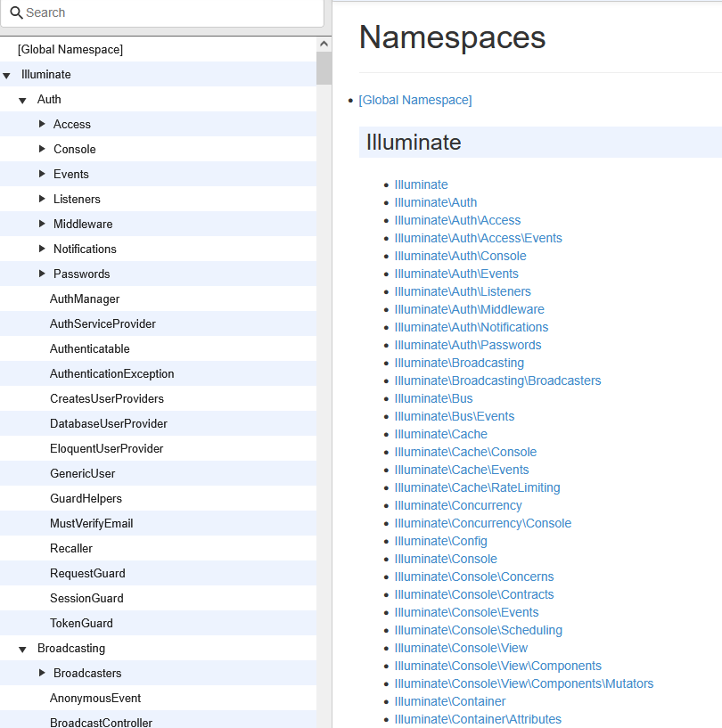Open the Illuminate\Bus link
Screen dimensions: 722x728
pyautogui.click(x=433, y=399)
